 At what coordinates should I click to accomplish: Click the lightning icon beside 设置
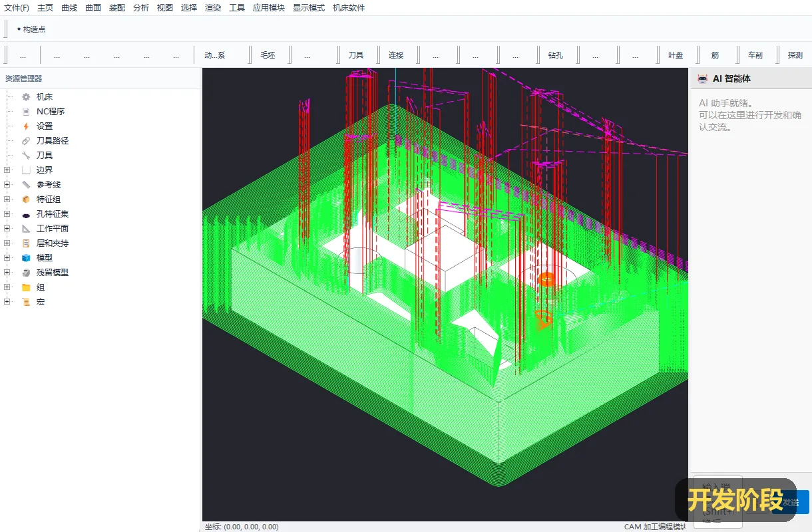tap(26, 126)
